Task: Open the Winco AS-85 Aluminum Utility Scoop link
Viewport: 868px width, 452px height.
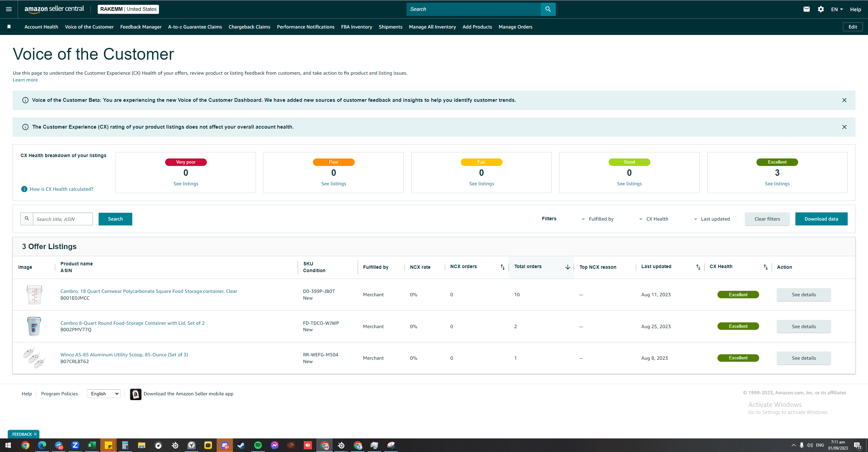Action: click(124, 355)
